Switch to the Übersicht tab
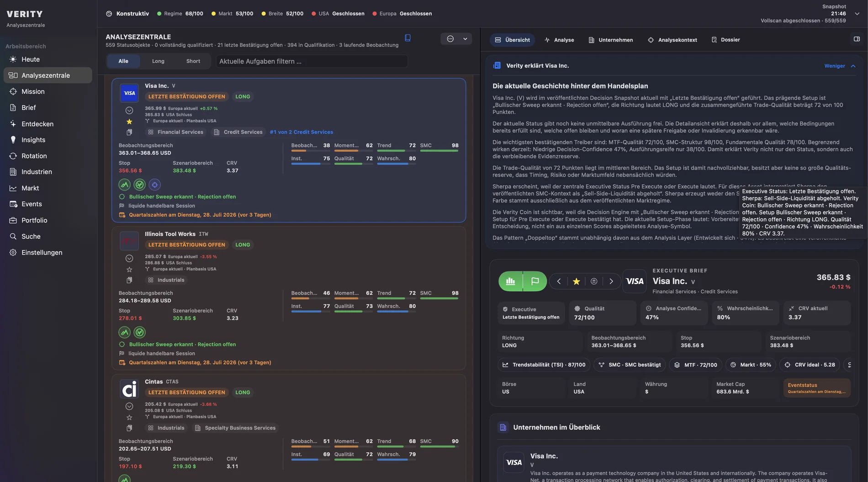This screenshot has width=868, height=482. (513, 40)
